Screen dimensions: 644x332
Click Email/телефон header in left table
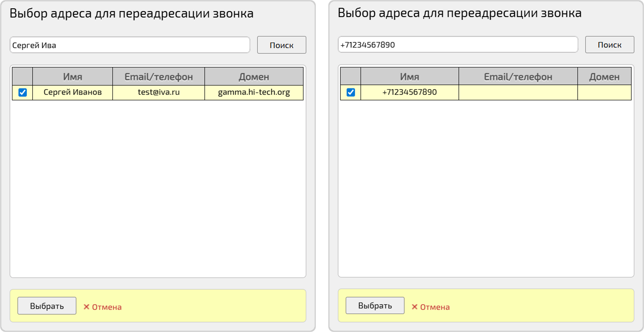159,77
